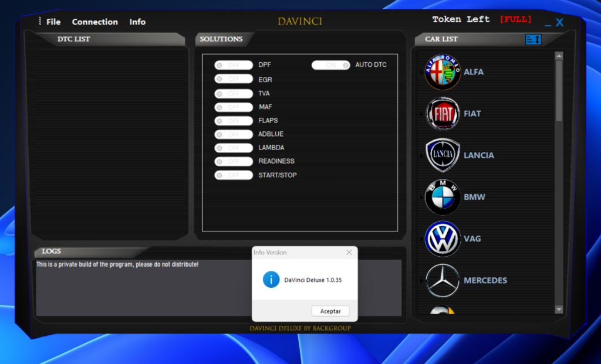Toggle the DPF switch on

pos(234,65)
